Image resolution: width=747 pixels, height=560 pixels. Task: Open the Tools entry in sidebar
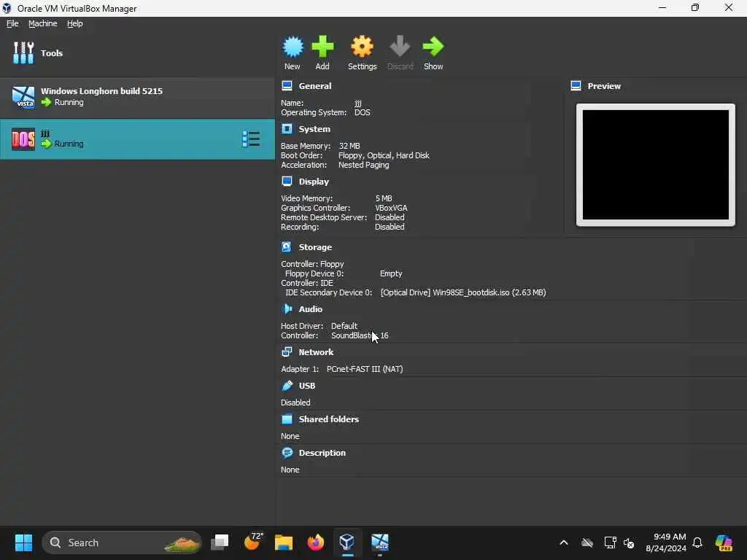pyautogui.click(x=137, y=52)
